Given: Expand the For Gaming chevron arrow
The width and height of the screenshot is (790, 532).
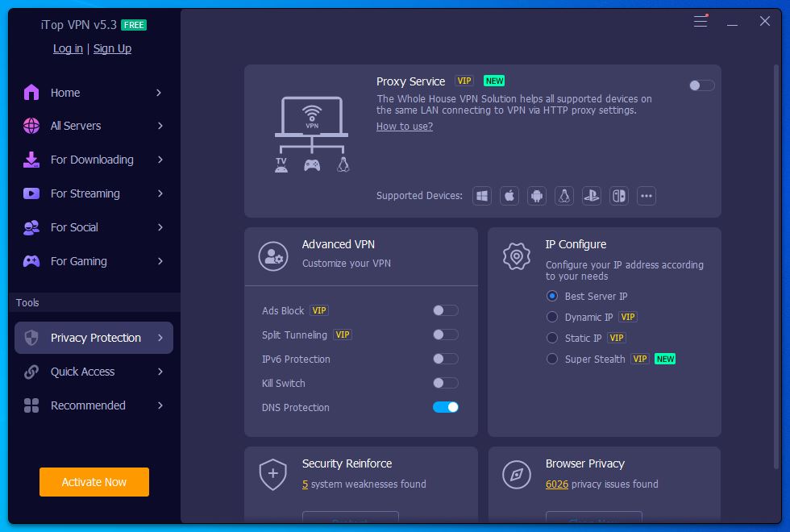Looking at the screenshot, I should pyautogui.click(x=160, y=261).
